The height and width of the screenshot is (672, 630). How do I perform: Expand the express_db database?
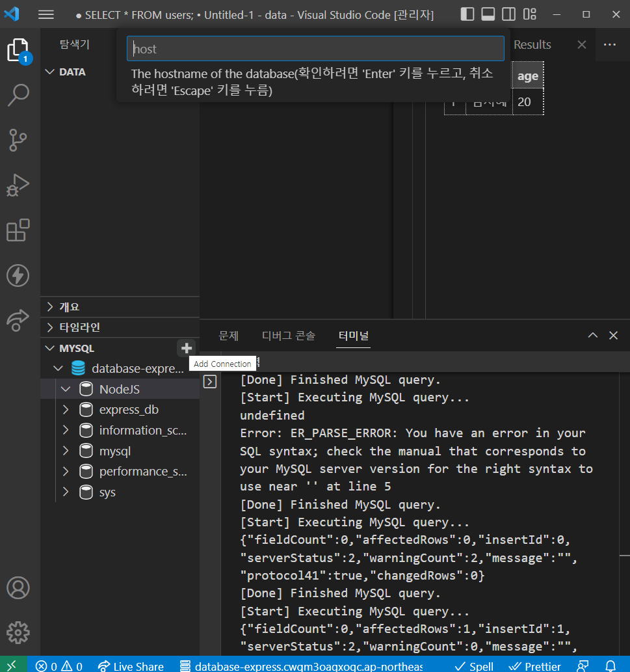[66, 410]
